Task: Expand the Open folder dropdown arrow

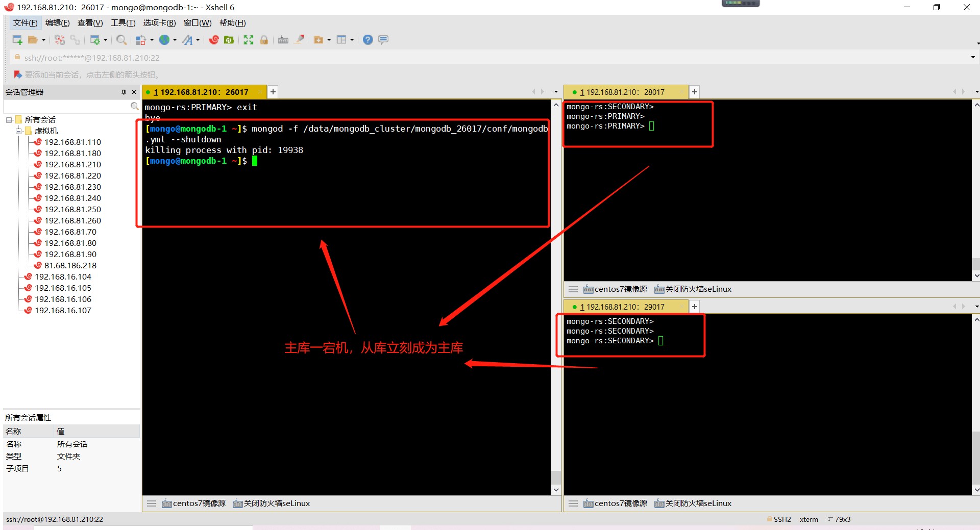Action: click(x=44, y=40)
